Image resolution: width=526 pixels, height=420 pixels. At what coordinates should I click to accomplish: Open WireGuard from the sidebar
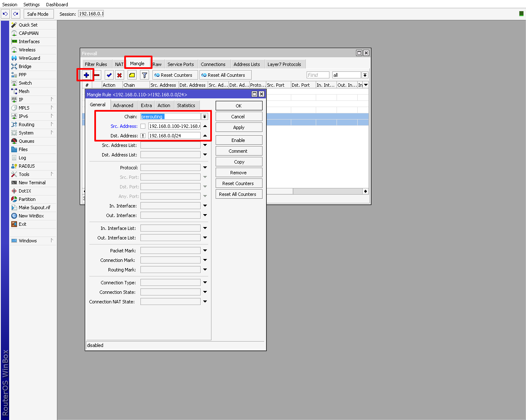[x=29, y=58]
